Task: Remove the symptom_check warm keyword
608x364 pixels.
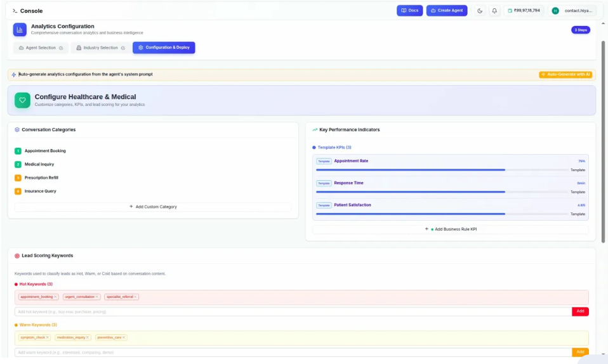Action: click(x=48, y=337)
